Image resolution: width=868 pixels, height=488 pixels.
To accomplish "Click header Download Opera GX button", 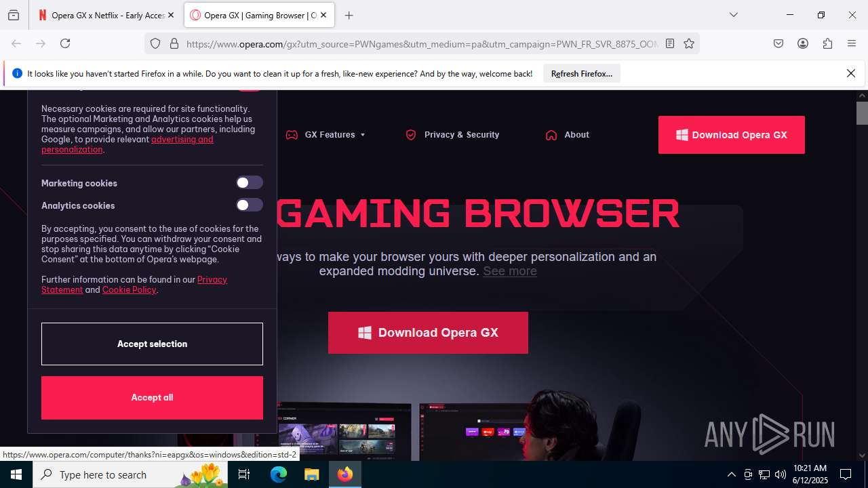I will 732,135.
